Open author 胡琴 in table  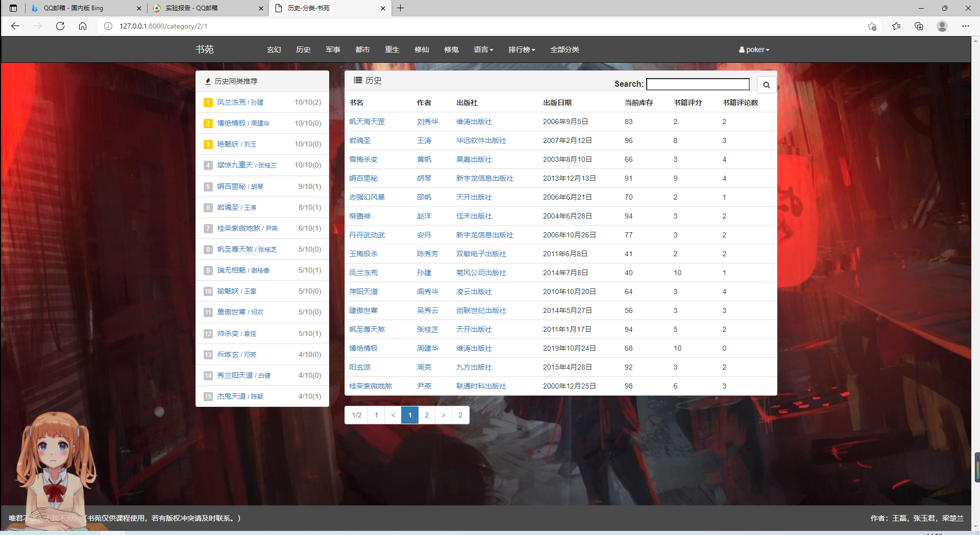tap(424, 178)
